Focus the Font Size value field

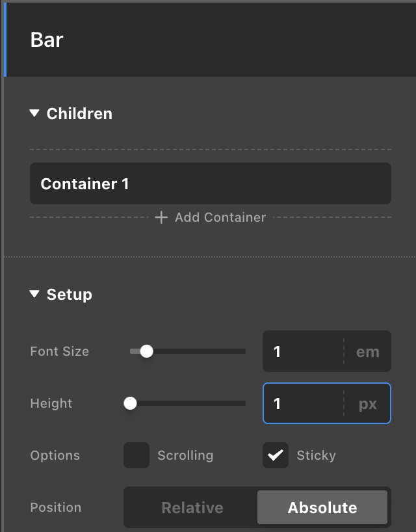click(302, 352)
